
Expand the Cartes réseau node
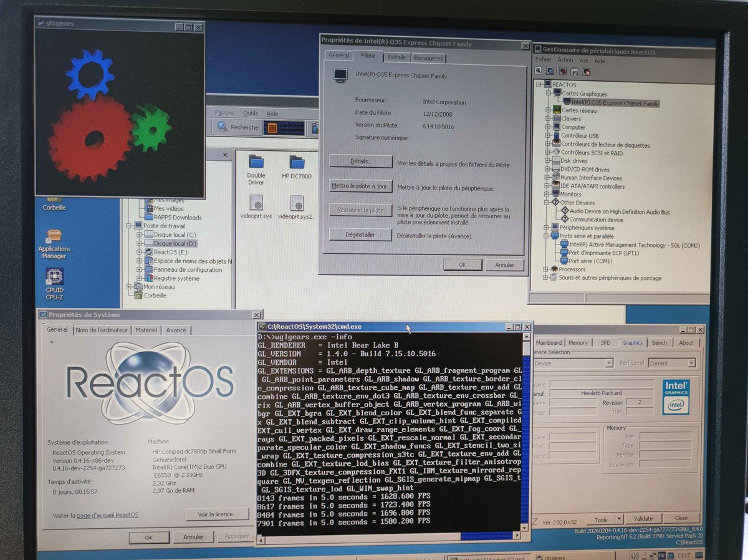point(549,111)
